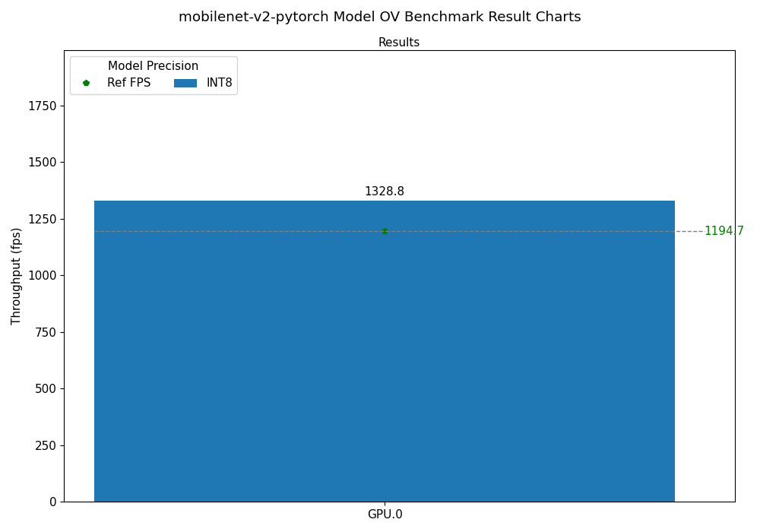This screenshot has width=760, height=532.
Task: Select the 'Ref FPS' legend label
Action: click(128, 83)
